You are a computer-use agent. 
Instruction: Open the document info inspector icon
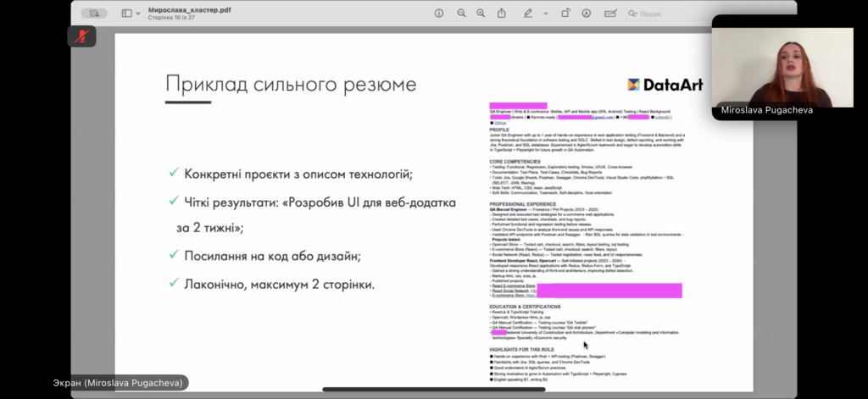439,14
